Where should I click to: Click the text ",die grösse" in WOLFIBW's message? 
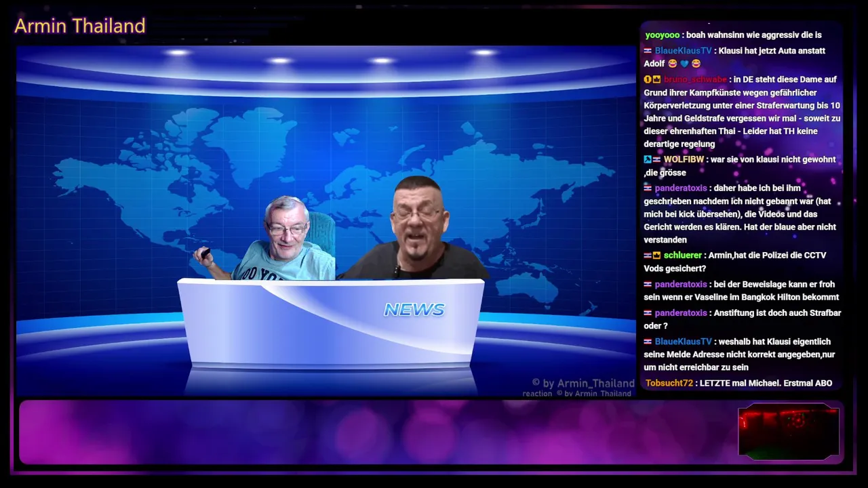pos(665,173)
